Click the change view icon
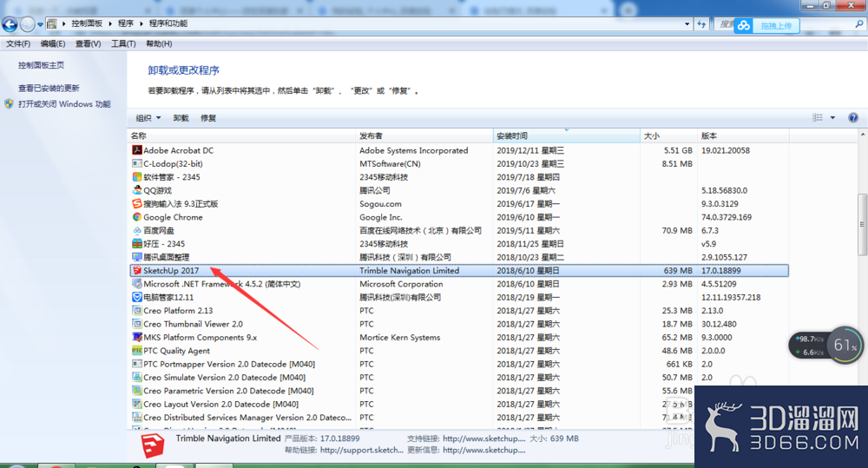Viewport: 868px width, 468px height. click(817, 117)
